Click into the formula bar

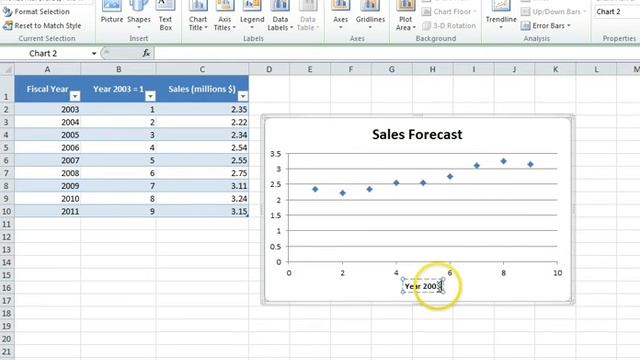[x=396, y=53]
